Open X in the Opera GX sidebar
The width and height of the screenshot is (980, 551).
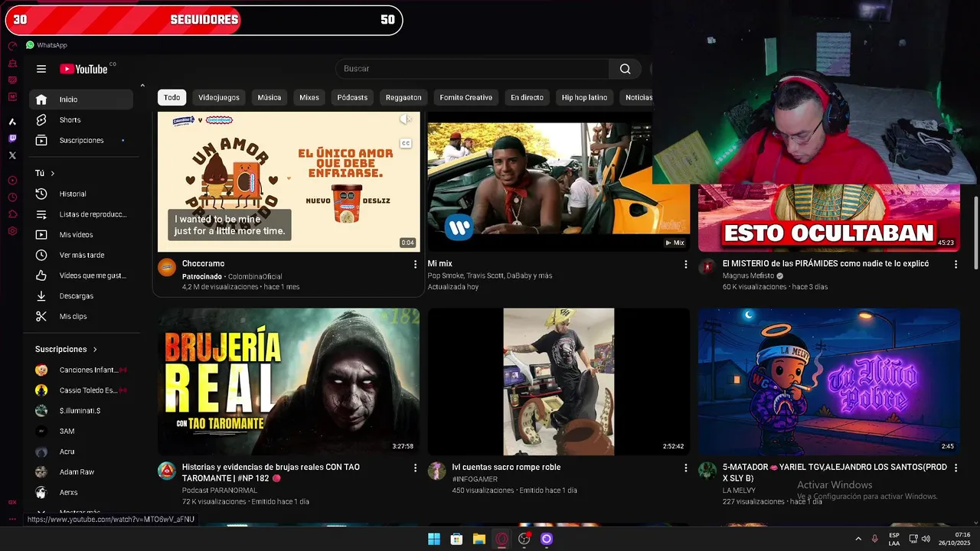click(x=12, y=155)
